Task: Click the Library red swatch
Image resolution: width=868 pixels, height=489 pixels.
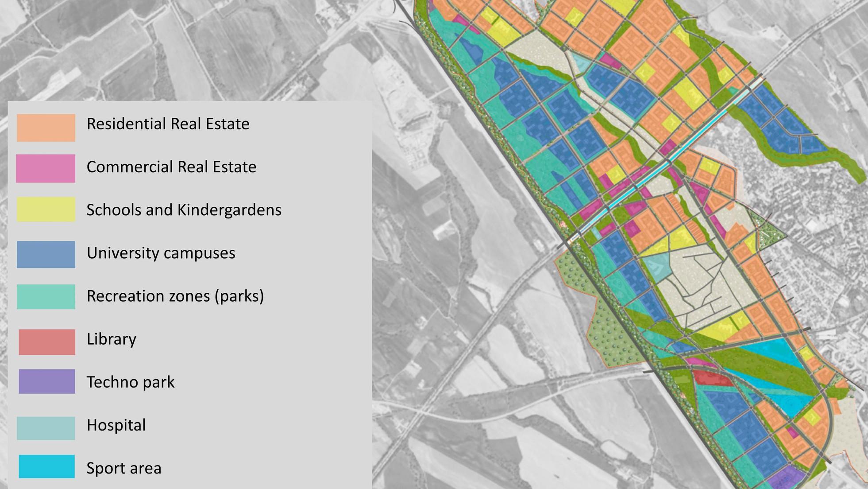Action: click(47, 342)
